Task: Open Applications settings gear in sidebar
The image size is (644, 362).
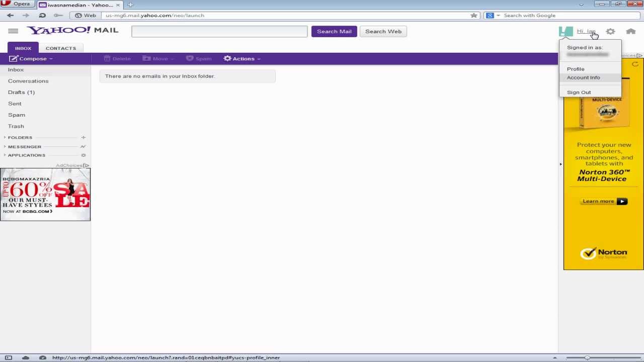Action: (84, 155)
